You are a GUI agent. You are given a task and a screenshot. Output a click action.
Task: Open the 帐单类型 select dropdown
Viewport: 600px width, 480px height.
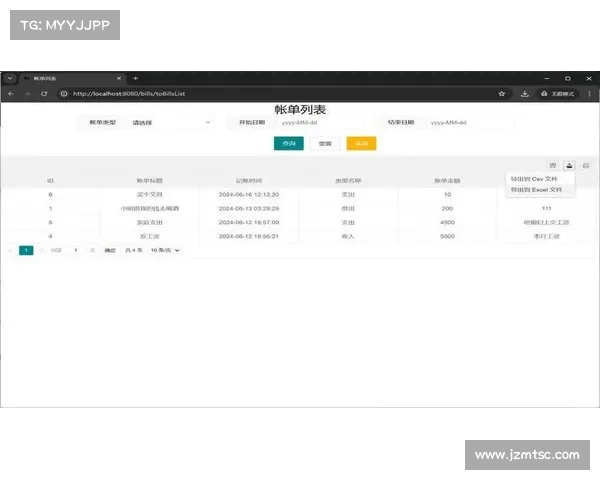tap(171, 122)
